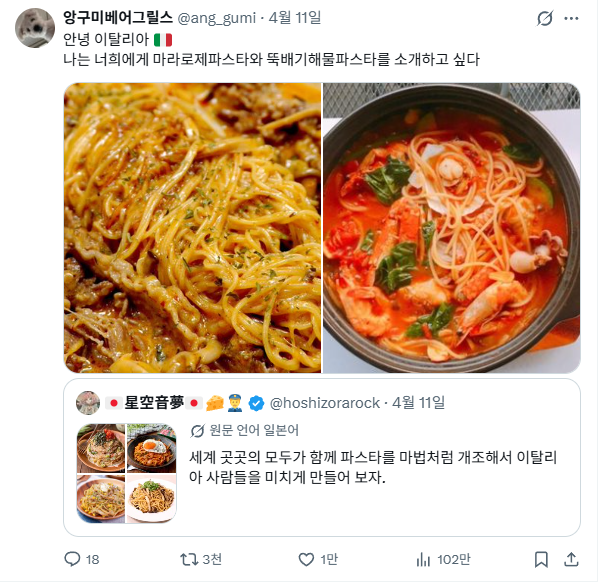The width and height of the screenshot is (599, 582).
Task: Open the quoted tweet's Korean translated text
Action: tap(373, 467)
